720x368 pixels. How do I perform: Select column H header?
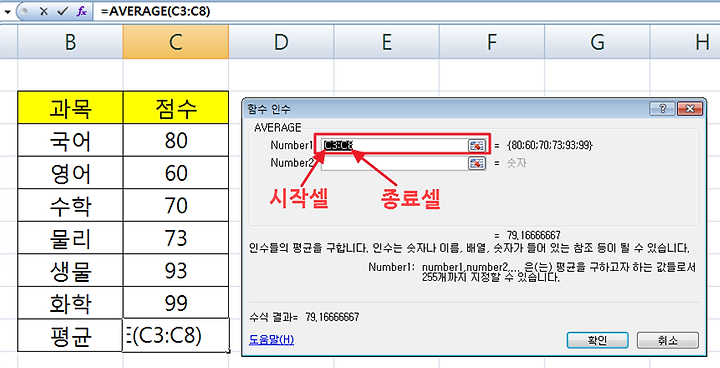pos(685,42)
